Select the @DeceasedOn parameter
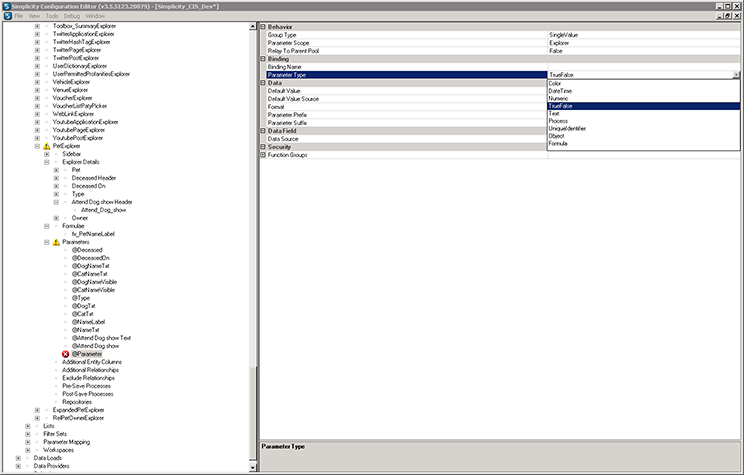Screen dimensions: 744x475 (x=90, y=258)
